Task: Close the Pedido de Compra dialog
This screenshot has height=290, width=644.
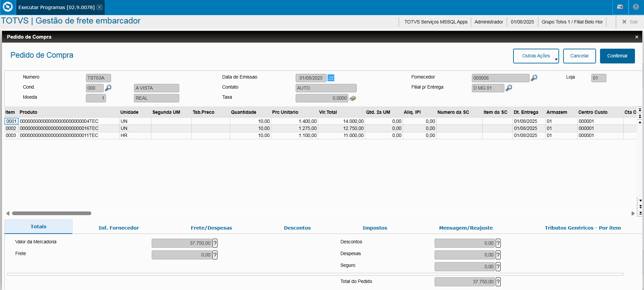Action: pos(637,37)
